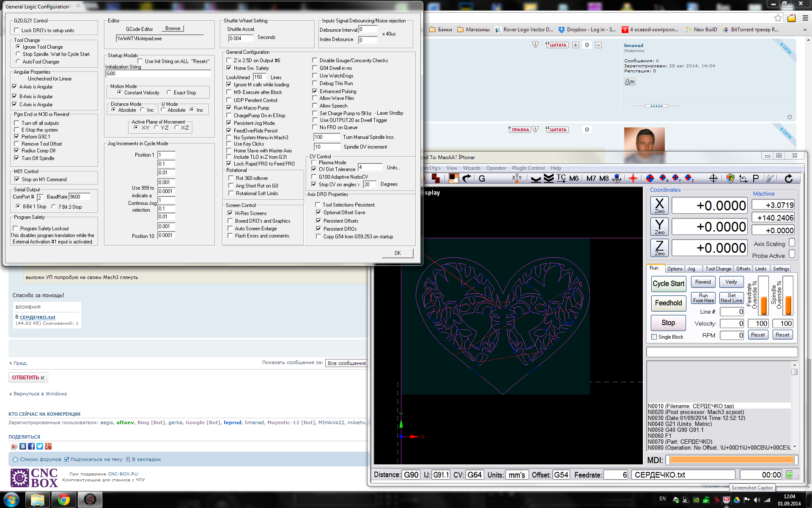Enable Lock DRO's to setup units
Screen dimensions: 812x508
[17, 30]
